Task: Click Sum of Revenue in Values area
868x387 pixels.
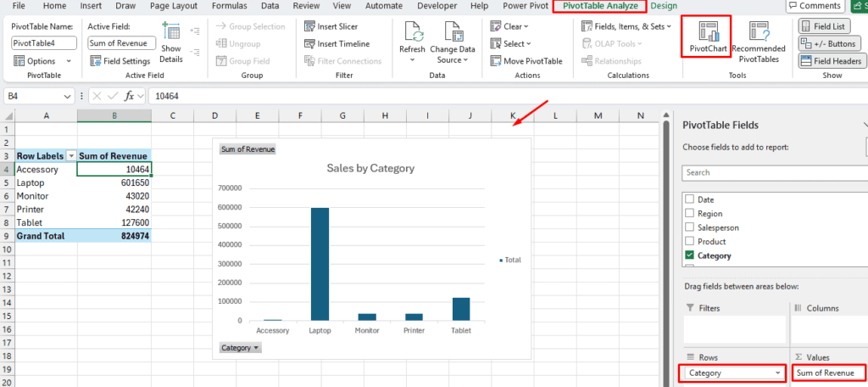Action: pyautogui.click(x=829, y=373)
